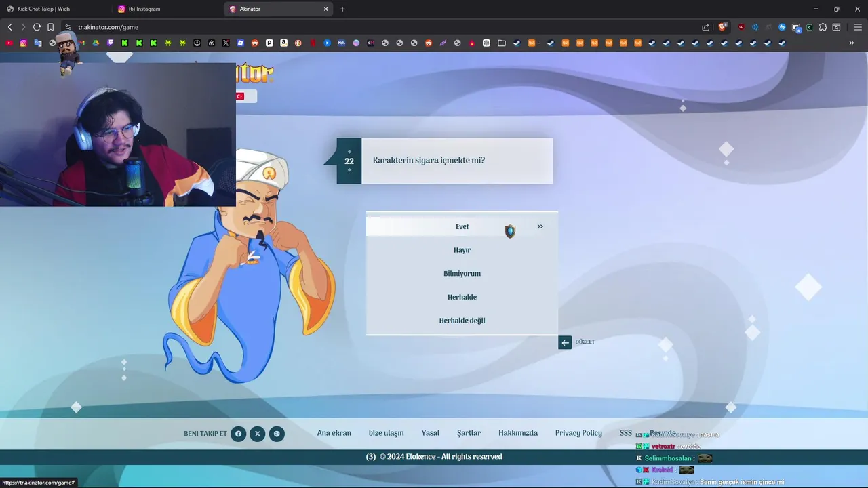Click the '© 2024 Elokence - All rights reserved' text
Screen dimensions: 868x488
[x=441, y=457]
